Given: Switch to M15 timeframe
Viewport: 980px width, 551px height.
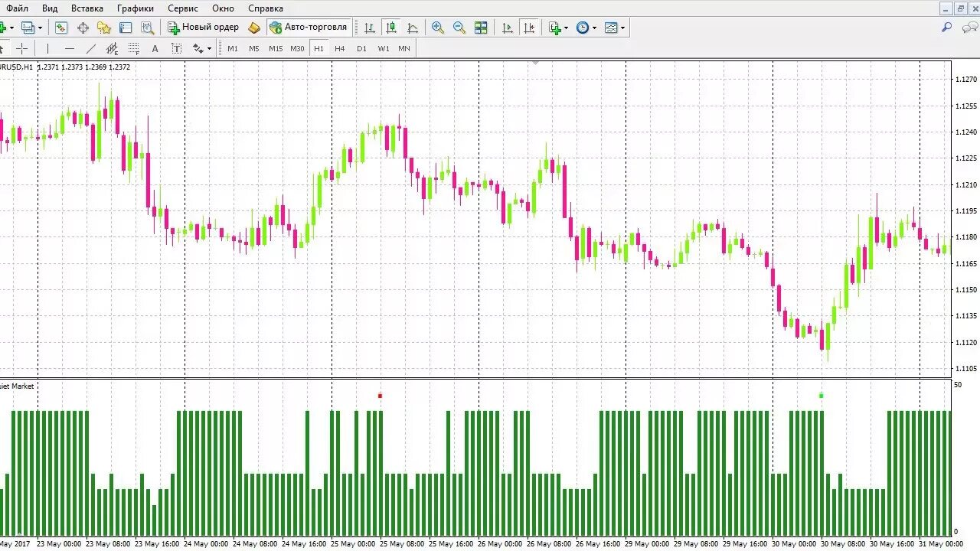Looking at the screenshot, I should (x=276, y=48).
